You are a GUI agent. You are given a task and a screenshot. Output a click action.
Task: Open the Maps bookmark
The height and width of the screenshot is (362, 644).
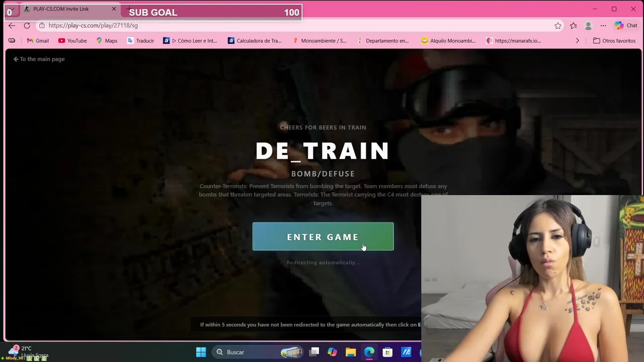tap(107, 41)
